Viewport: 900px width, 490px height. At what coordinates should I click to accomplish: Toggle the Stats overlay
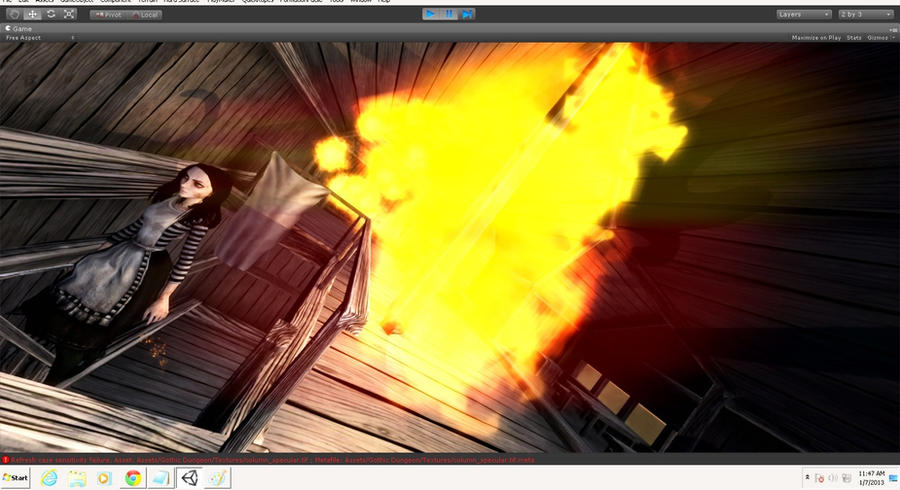coord(854,38)
